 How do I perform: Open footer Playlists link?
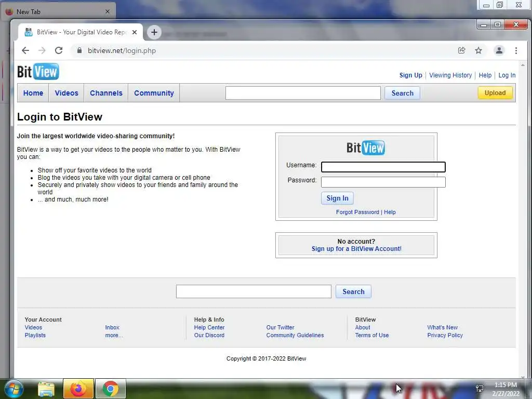(35, 335)
